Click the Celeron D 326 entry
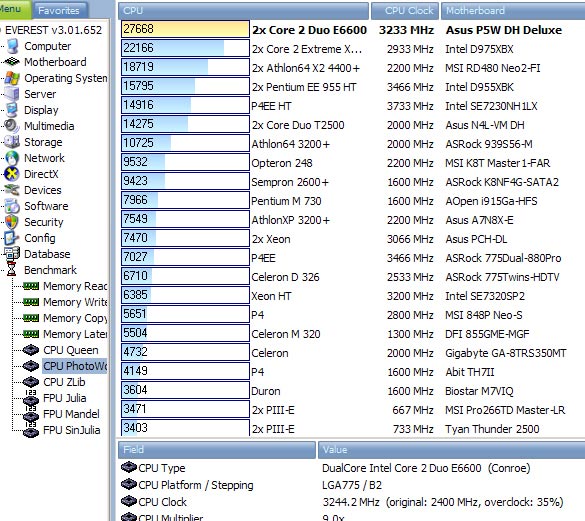 click(285, 277)
